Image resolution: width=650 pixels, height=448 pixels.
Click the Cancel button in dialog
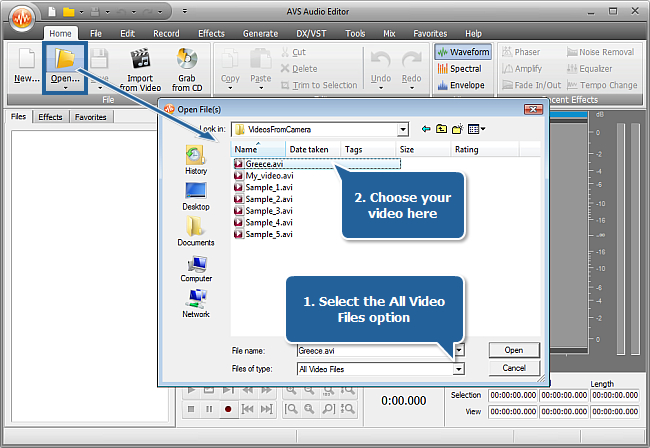514,368
